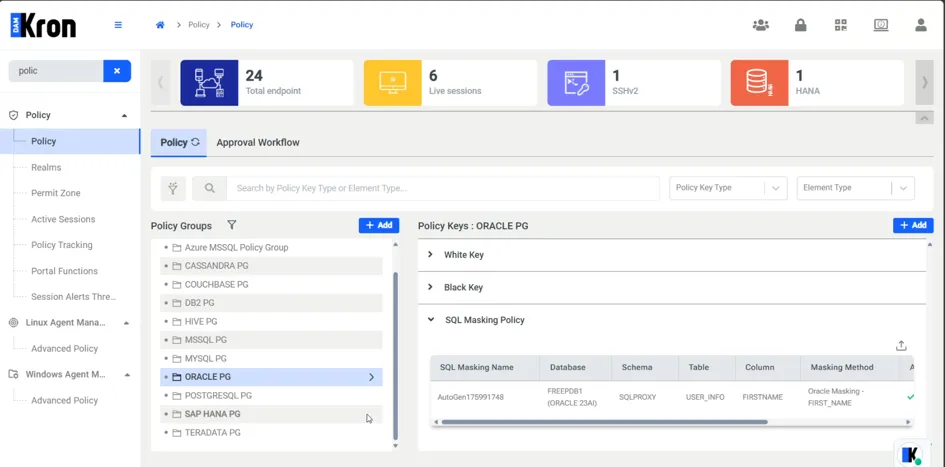Click the sidebar search field
The width and height of the screenshot is (945, 467).
click(x=55, y=71)
